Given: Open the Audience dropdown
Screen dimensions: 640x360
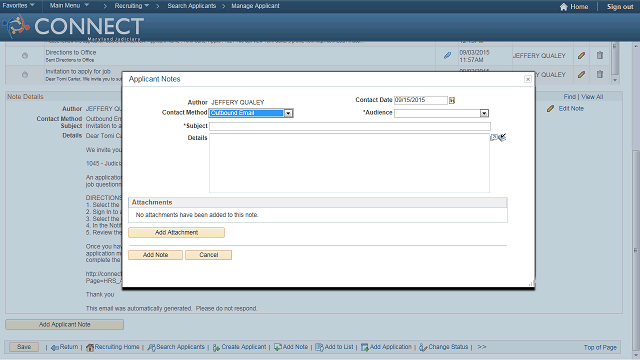Looking at the screenshot, I should (x=484, y=113).
